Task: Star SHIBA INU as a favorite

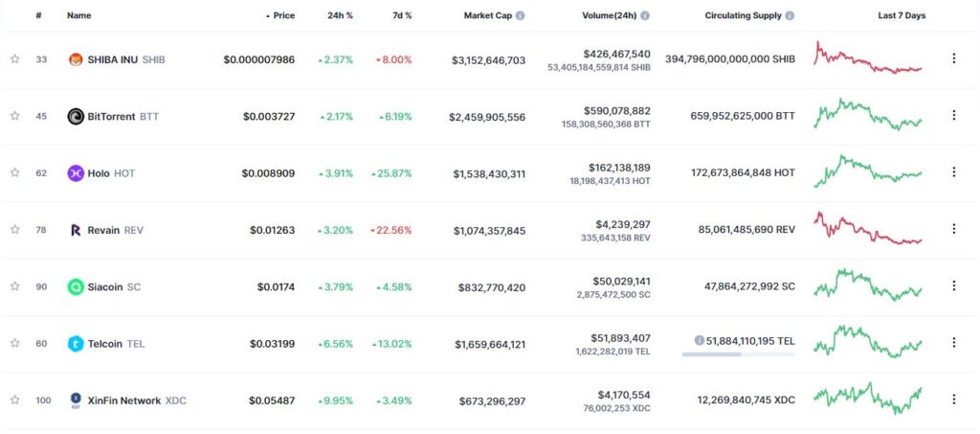Action: click(x=15, y=58)
